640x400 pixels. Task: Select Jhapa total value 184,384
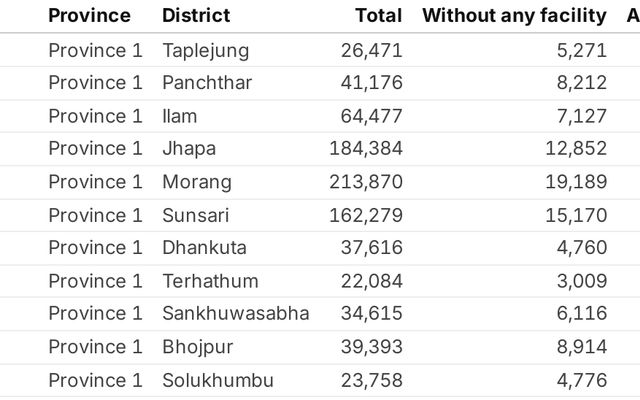(x=366, y=149)
